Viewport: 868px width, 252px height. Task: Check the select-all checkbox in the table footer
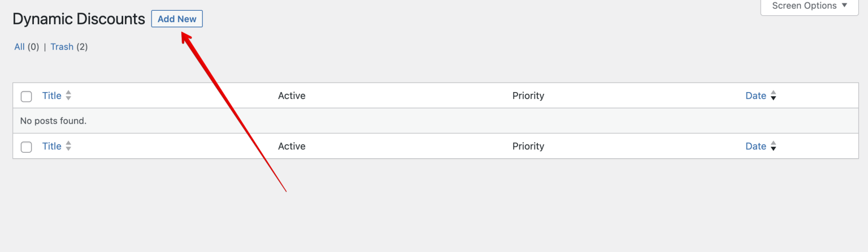(27, 147)
